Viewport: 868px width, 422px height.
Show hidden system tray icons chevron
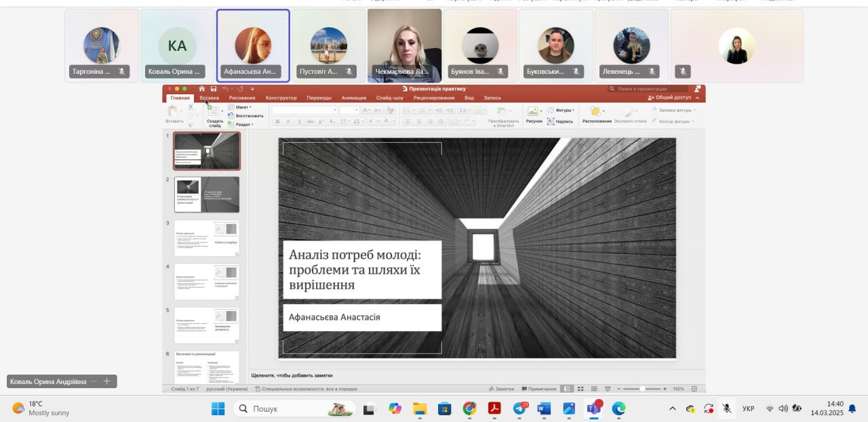point(672,408)
